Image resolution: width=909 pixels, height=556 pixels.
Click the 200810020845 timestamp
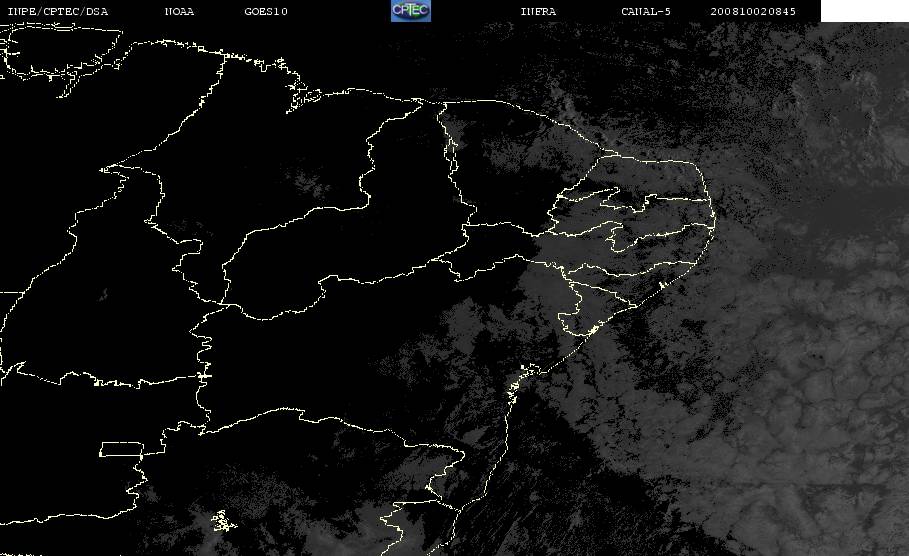[753, 12]
